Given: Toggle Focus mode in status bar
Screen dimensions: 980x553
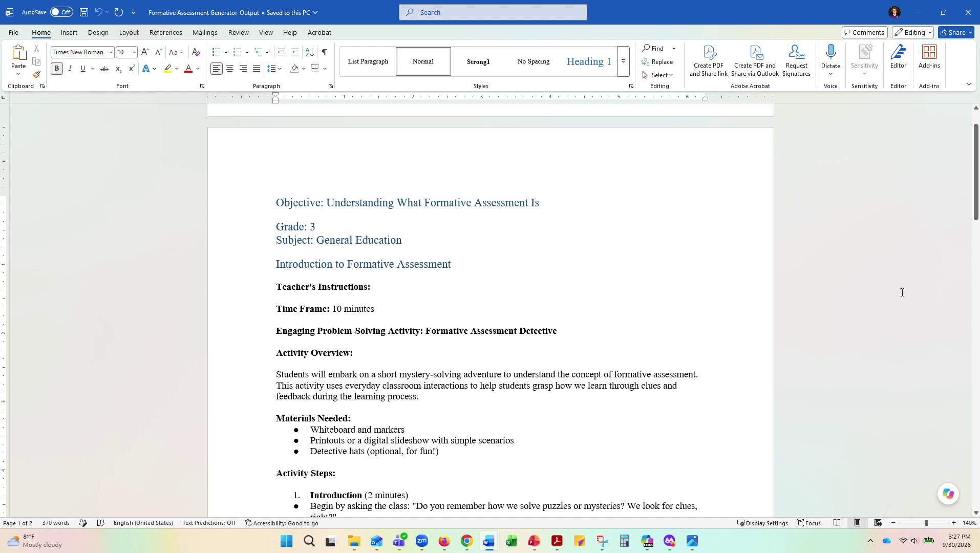Looking at the screenshot, I should coord(809,523).
